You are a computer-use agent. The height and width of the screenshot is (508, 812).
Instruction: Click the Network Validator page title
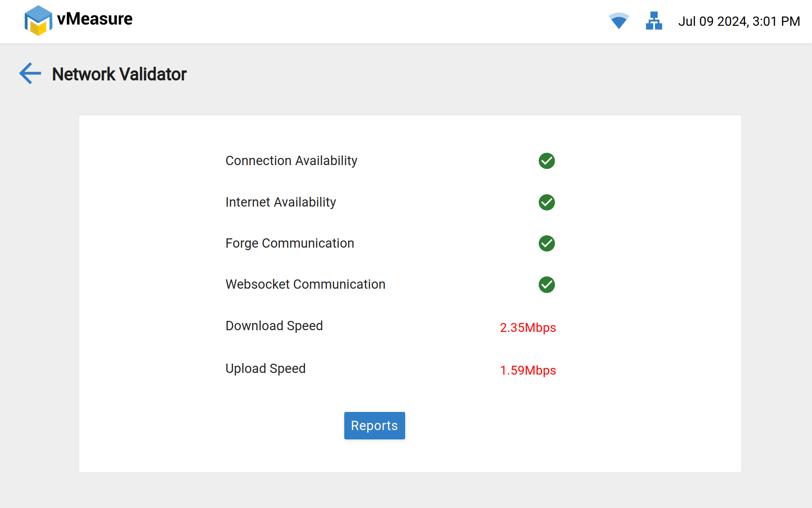(x=119, y=74)
